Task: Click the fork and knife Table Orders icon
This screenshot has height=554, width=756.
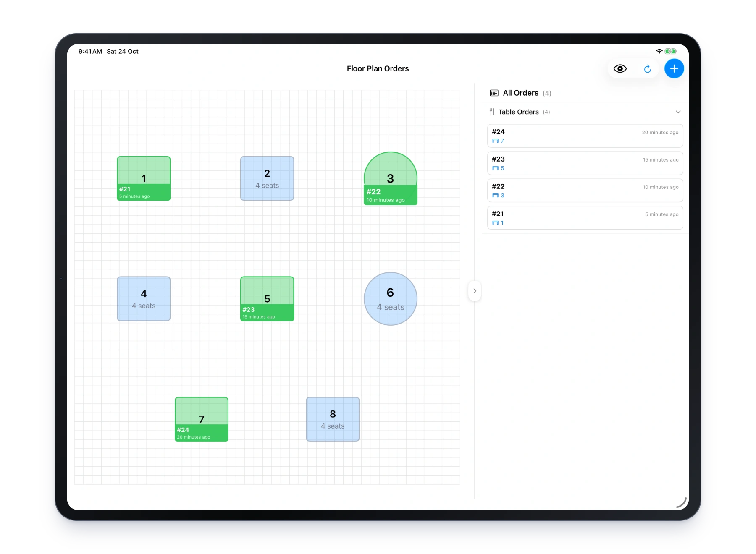Action: click(492, 112)
